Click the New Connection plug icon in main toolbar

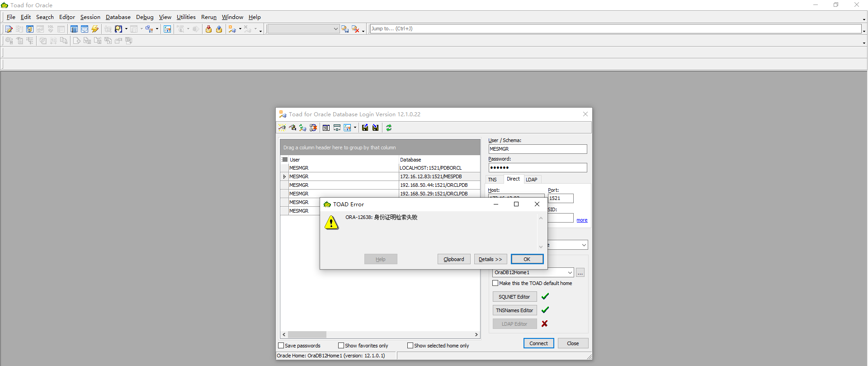click(x=232, y=29)
